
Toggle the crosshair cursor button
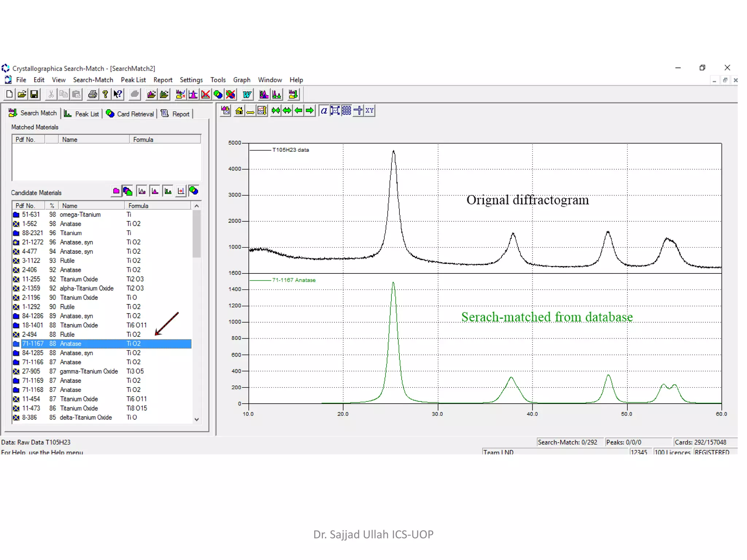(358, 111)
